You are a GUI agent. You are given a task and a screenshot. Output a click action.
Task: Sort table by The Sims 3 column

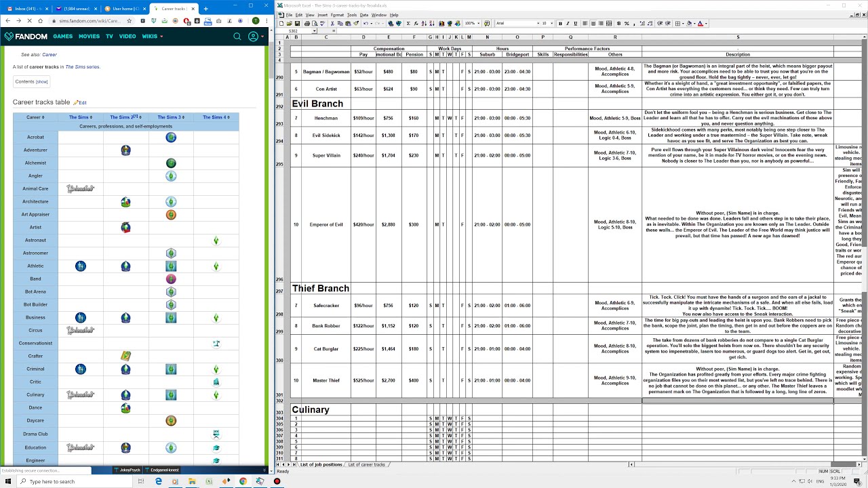[x=171, y=117]
